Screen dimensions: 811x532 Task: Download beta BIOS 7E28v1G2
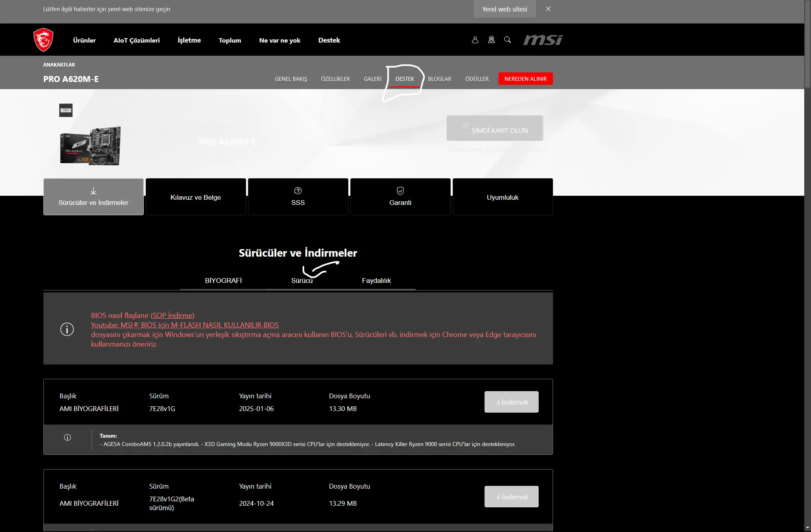pos(512,497)
